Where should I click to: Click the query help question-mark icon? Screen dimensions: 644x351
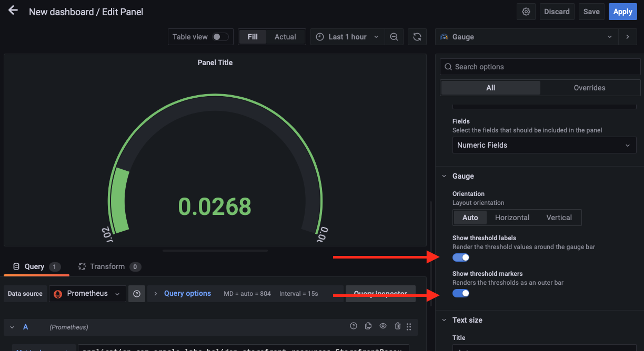pyautogui.click(x=137, y=294)
